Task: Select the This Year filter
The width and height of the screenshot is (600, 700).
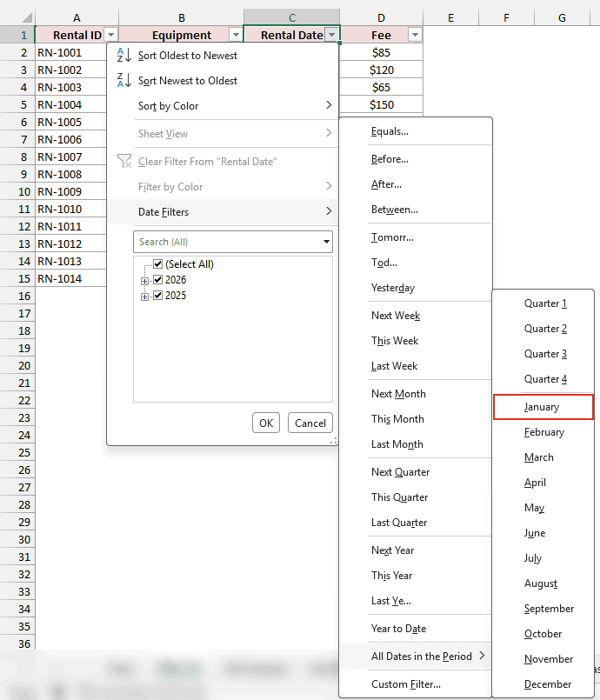Action: coord(416,575)
